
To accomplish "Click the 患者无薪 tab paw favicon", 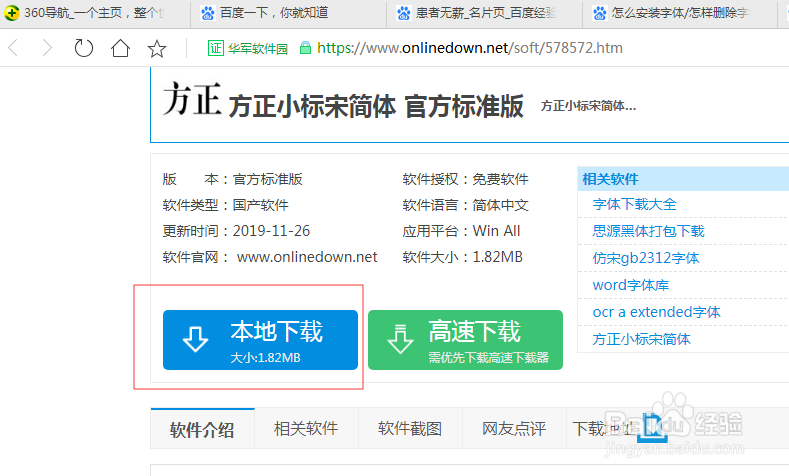I will point(404,13).
